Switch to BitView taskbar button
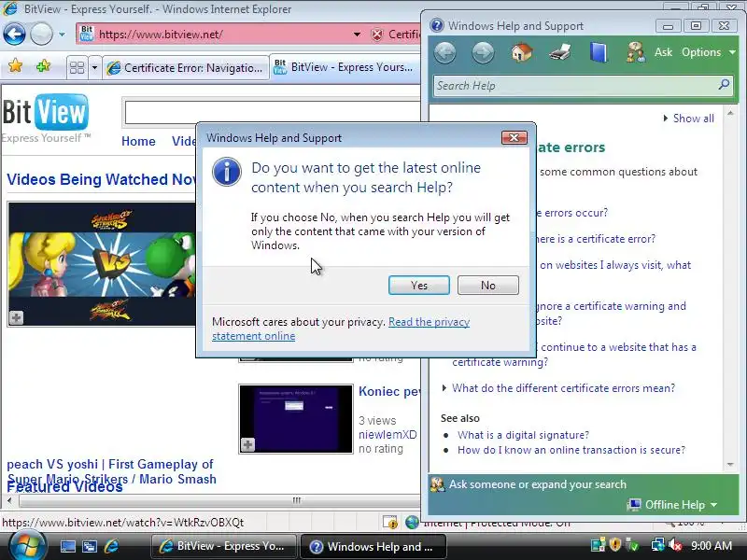The image size is (747, 560). [223, 546]
